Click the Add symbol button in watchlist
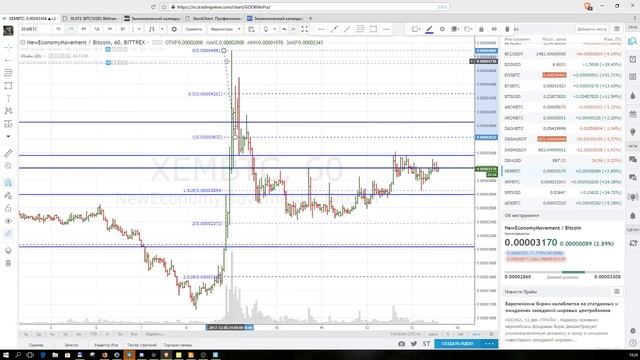 pos(591,29)
